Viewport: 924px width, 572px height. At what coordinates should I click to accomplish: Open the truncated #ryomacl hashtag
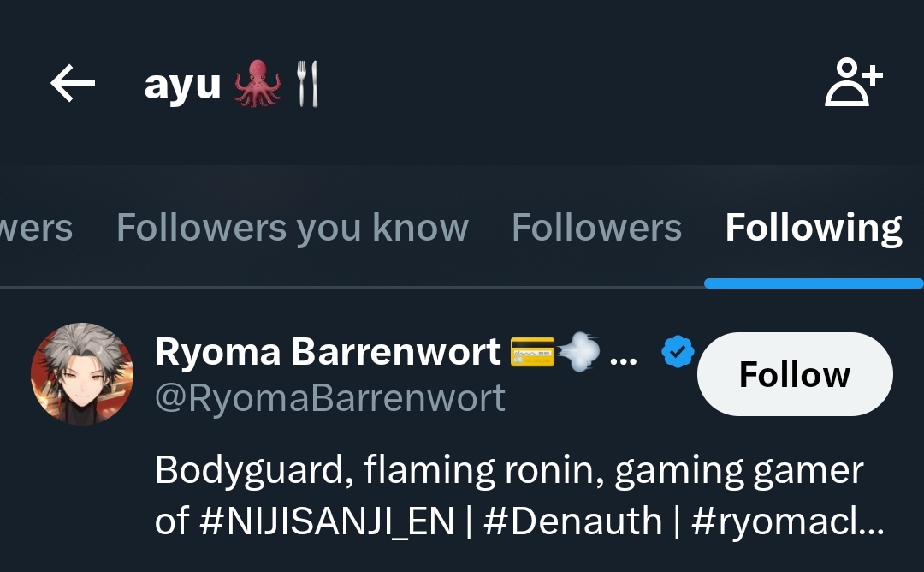click(x=787, y=521)
